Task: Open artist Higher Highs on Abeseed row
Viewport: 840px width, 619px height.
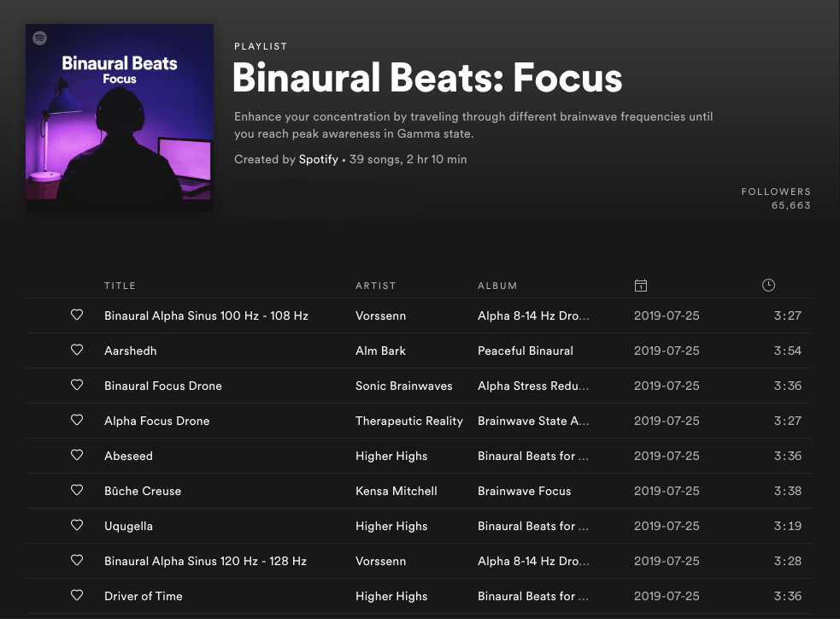Action: click(391, 456)
